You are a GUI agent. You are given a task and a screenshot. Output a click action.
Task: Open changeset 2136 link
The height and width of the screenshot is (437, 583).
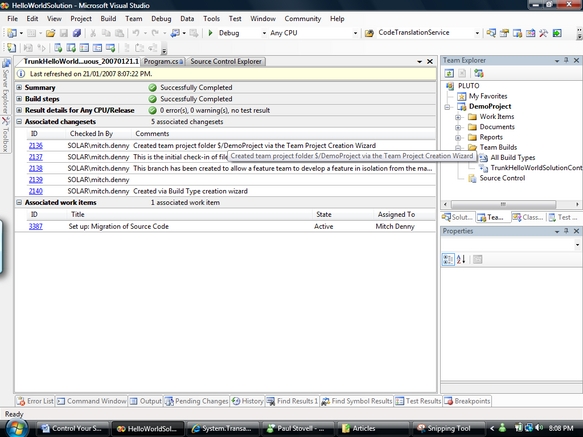pyautogui.click(x=36, y=145)
